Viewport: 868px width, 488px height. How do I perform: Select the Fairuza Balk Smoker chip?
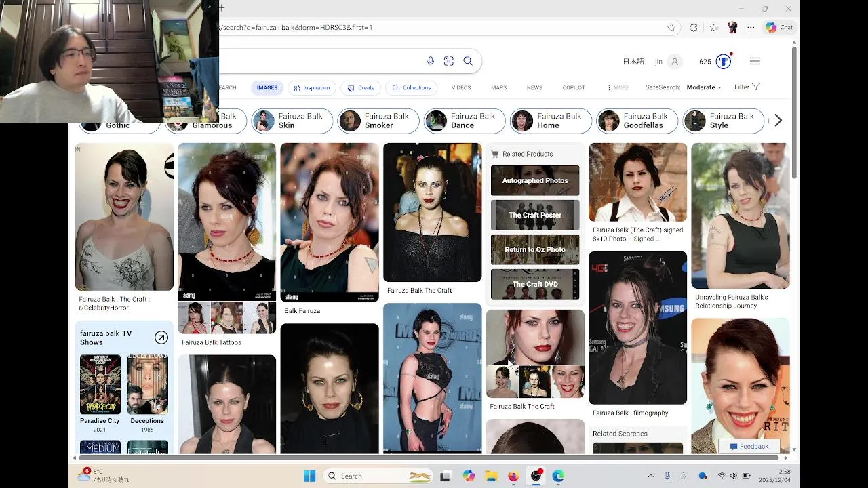coord(378,121)
